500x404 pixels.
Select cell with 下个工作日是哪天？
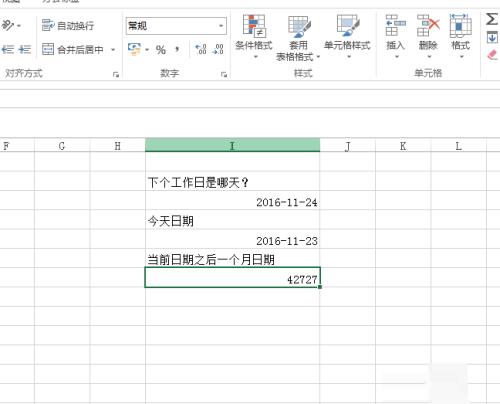(232, 181)
